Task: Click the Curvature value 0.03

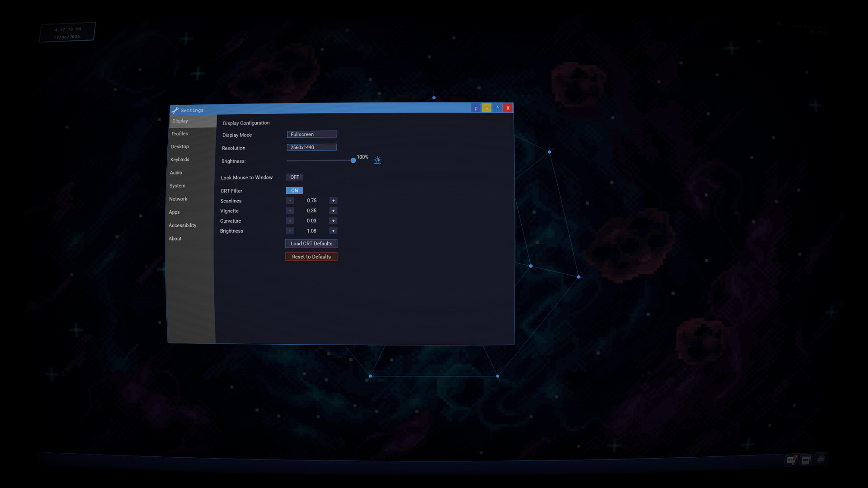Action: pyautogui.click(x=311, y=221)
